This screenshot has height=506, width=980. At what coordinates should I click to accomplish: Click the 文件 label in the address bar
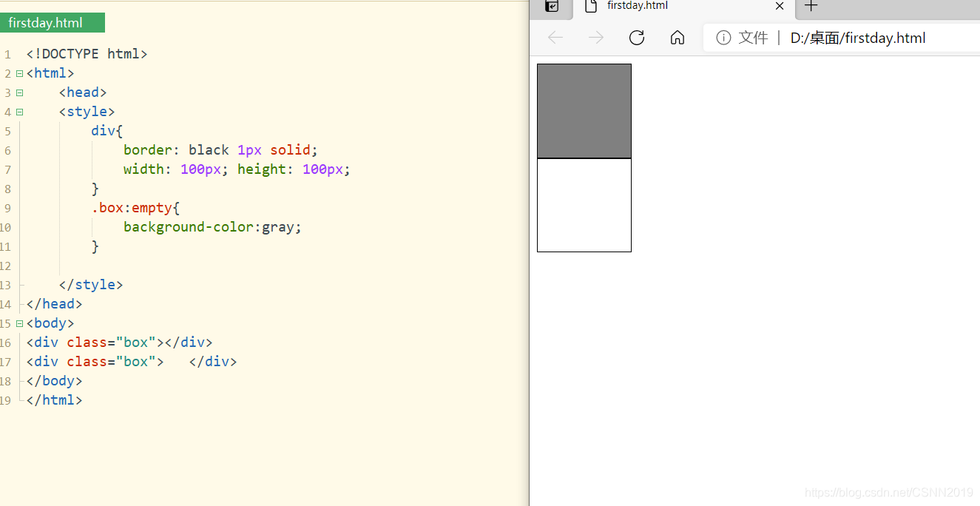(x=754, y=38)
